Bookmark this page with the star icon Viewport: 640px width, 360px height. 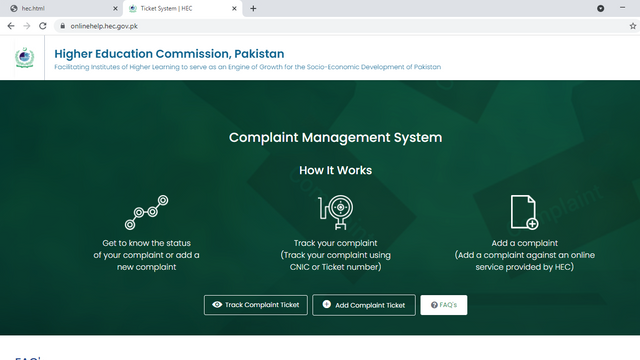[633, 26]
